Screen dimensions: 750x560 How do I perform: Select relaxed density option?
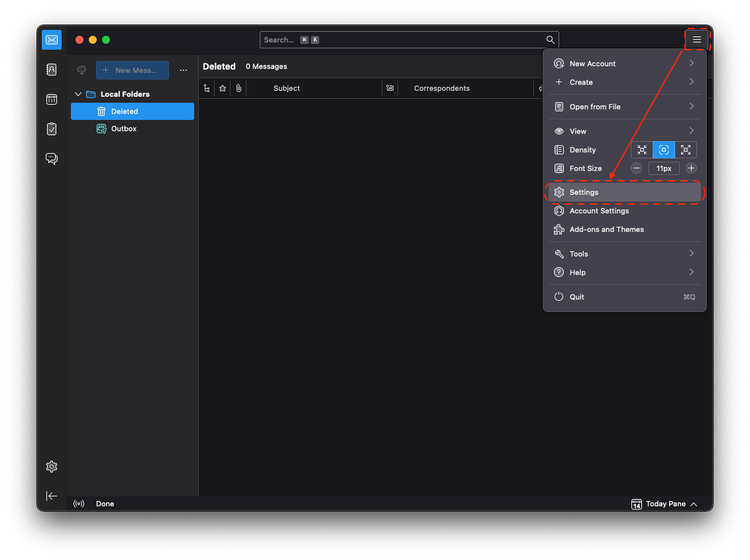pos(686,150)
